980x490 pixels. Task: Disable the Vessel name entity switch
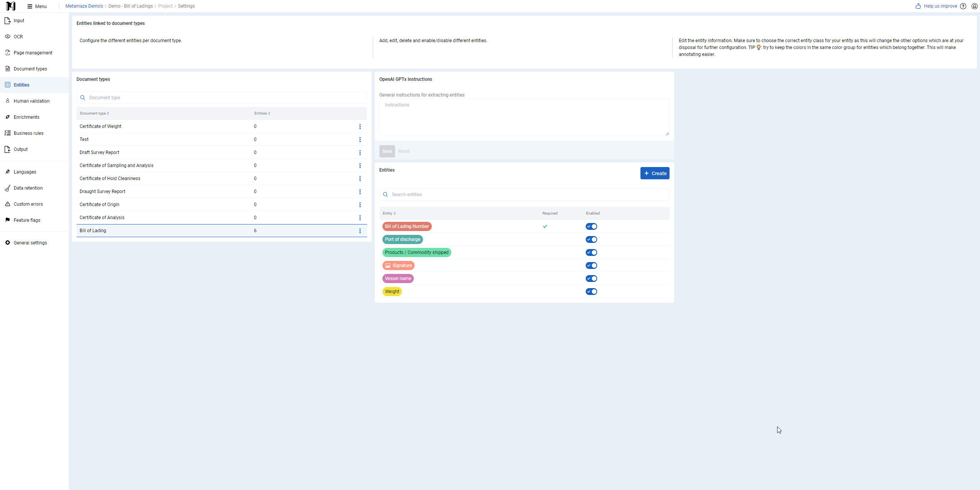(x=591, y=279)
